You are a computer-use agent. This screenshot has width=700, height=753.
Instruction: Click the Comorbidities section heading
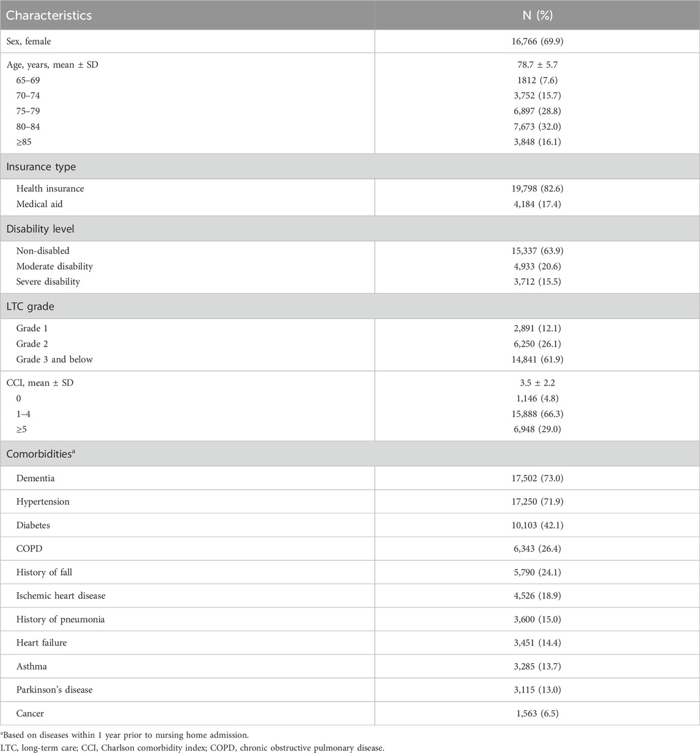(40, 454)
